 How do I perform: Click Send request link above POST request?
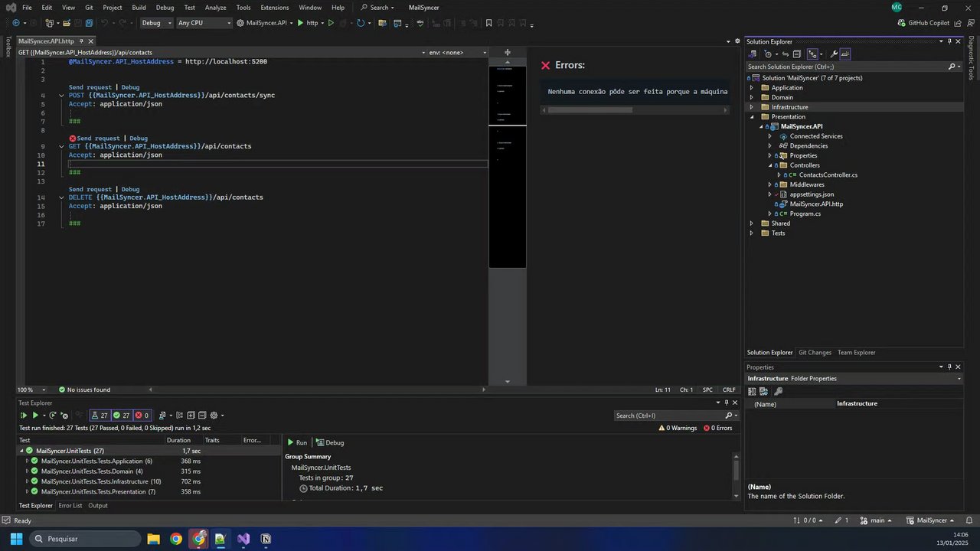point(90,87)
